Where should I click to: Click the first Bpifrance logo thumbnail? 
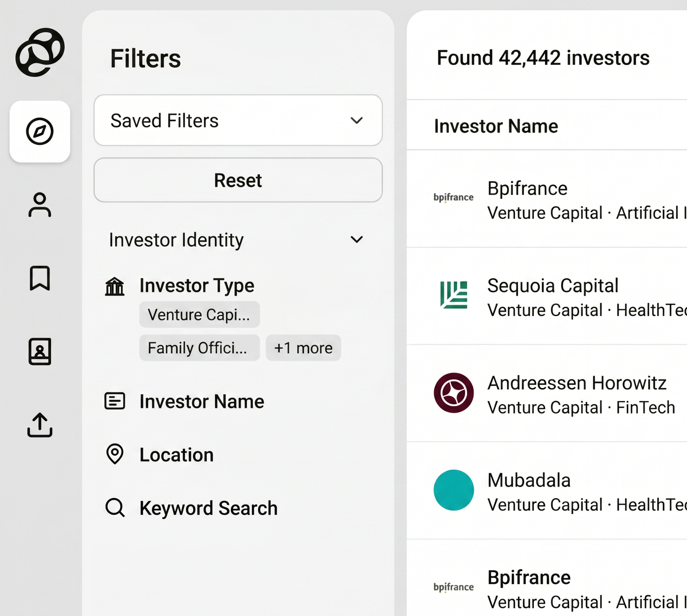tap(453, 197)
